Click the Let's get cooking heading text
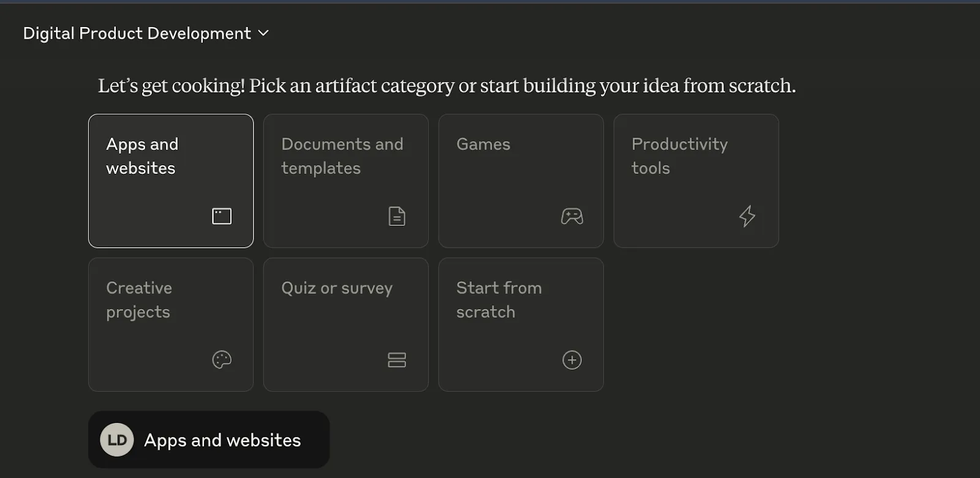 point(447,86)
